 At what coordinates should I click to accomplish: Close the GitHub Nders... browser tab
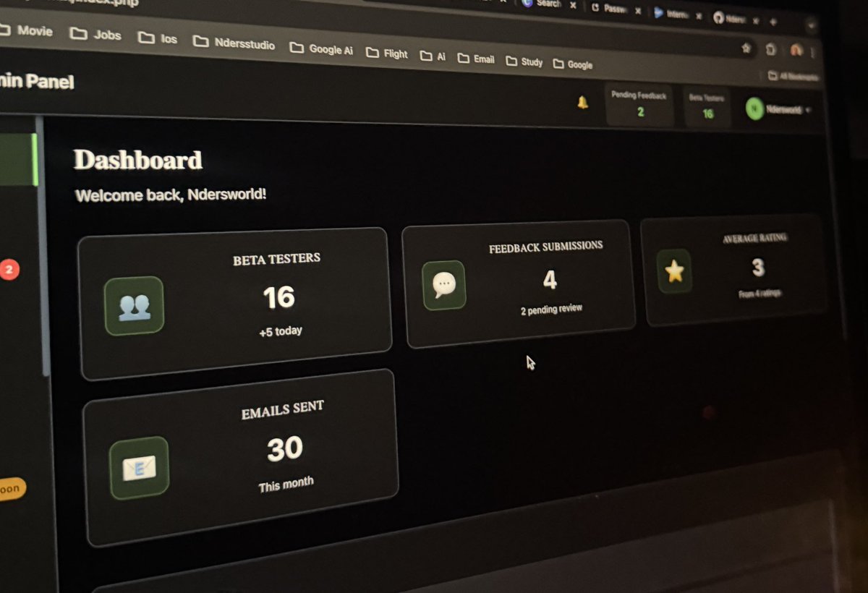coord(756,21)
